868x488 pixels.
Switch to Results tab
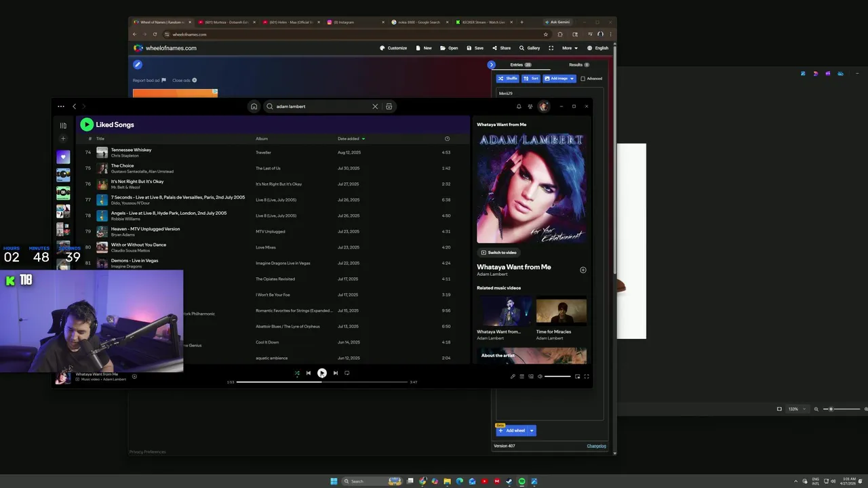pyautogui.click(x=578, y=65)
